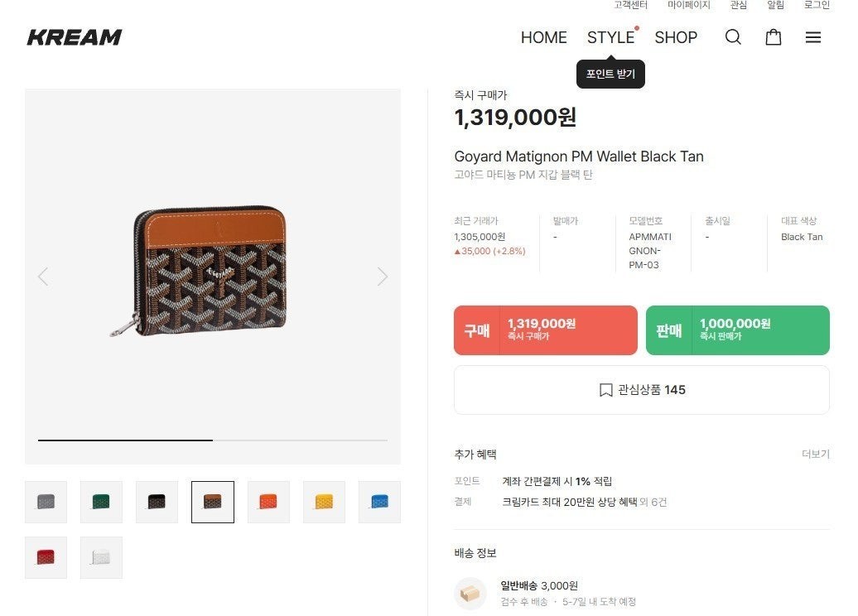
Task: Click red 구매 buy button
Action: (545, 330)
